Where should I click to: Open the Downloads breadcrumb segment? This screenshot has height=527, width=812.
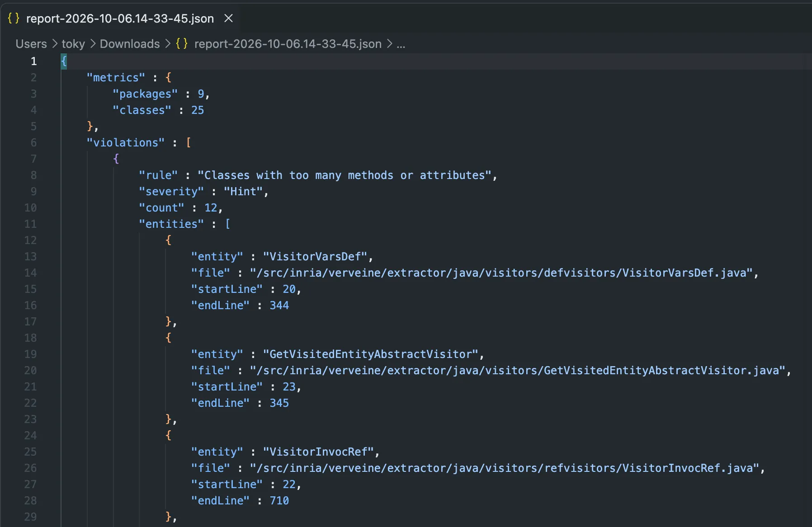130,44
